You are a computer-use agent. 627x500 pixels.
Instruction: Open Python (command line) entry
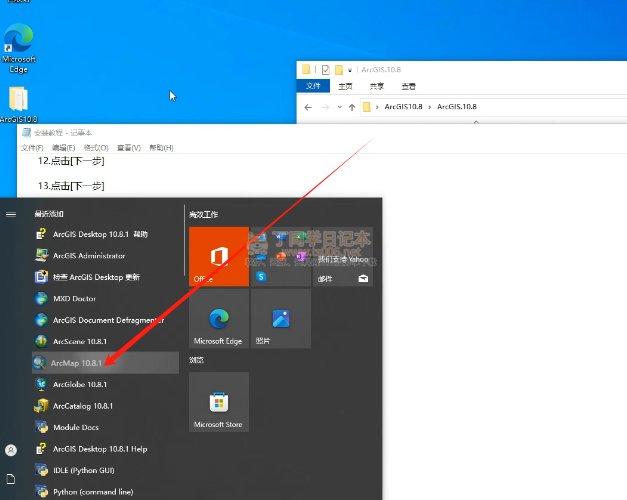92,492
